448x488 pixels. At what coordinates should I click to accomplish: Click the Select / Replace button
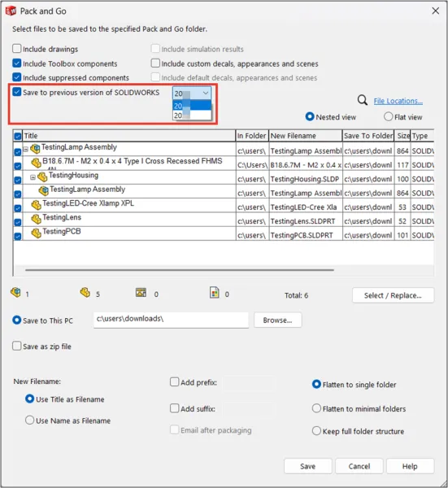pyautogui.click(x=393, y=295)
